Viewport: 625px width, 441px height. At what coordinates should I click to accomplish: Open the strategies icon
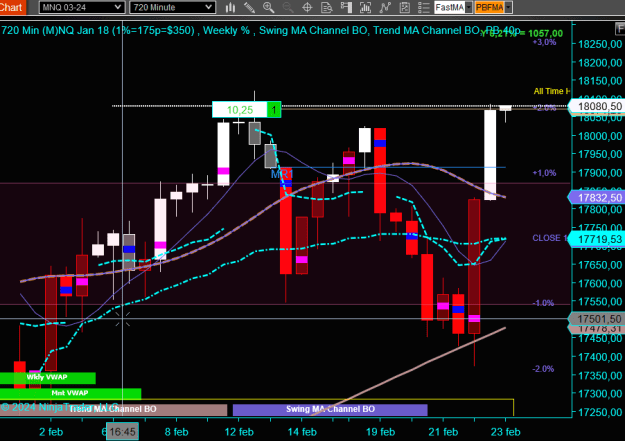(405, 7)
